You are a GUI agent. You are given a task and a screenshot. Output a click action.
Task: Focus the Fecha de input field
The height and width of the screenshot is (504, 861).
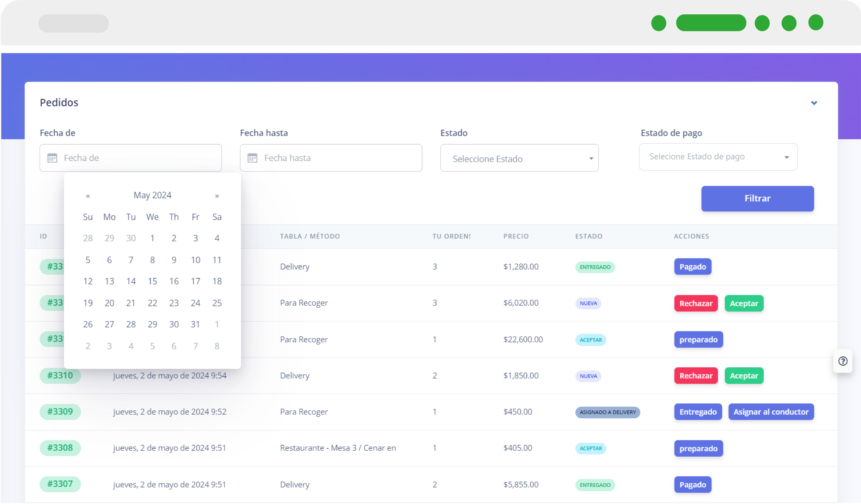(131, 158)
